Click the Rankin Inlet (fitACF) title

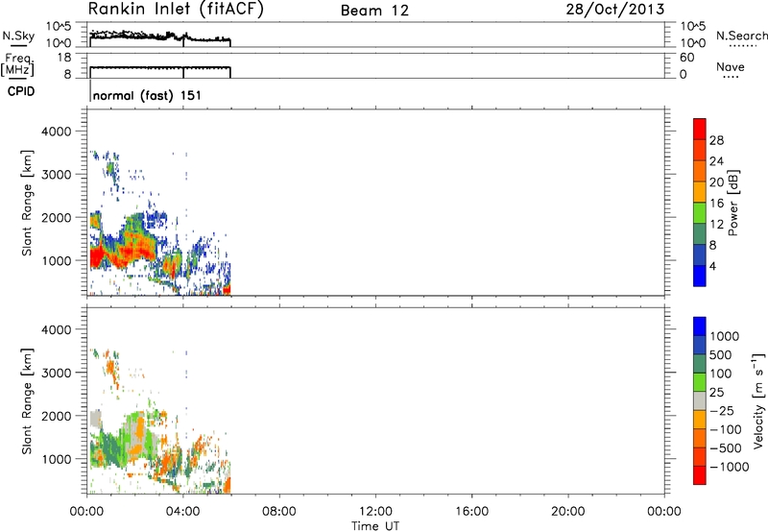[176, 10]
